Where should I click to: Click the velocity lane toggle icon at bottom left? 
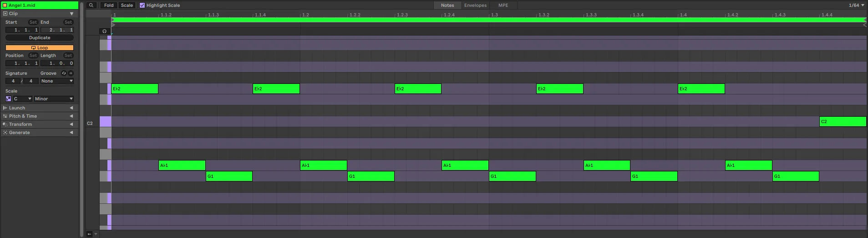pyautogui.click(x=89, y=234)
